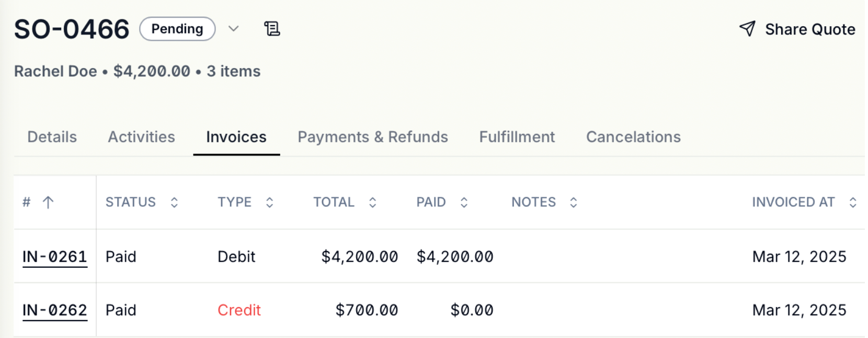The height and width of the screenshot is (338, 868).
Task: Expand the order status chevron dropdown
Action: click(234, 29)
